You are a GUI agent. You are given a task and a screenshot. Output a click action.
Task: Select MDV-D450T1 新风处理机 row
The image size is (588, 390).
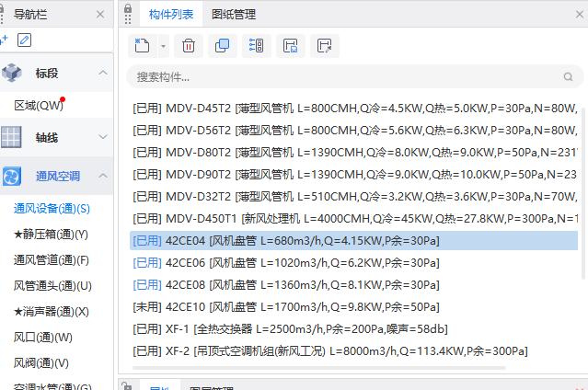[353, 219]
